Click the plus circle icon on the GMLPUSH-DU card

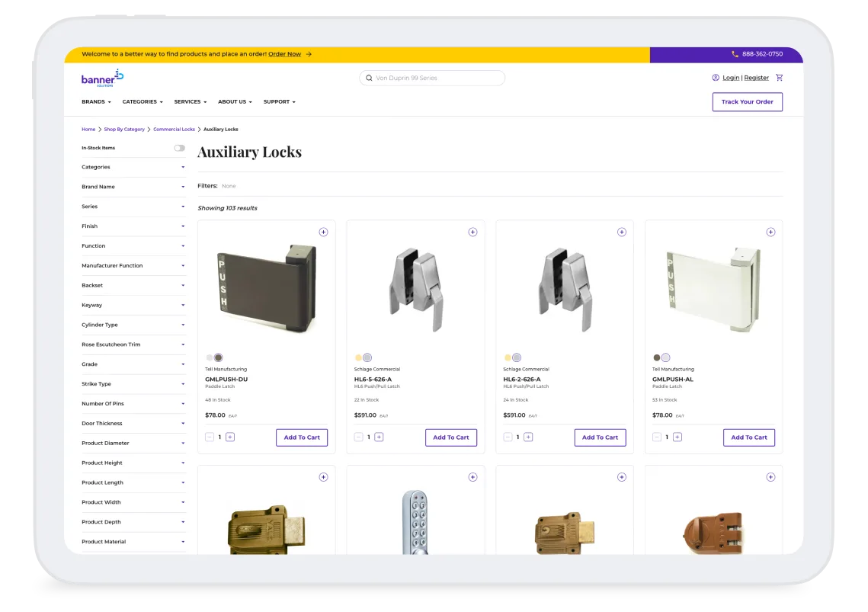(x=323, y=232)
